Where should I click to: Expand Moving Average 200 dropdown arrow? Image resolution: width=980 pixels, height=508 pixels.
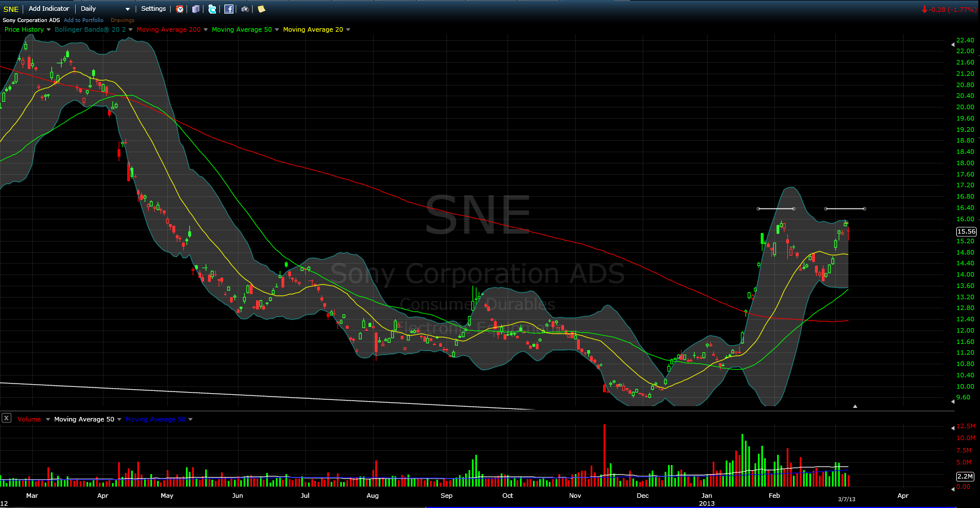coord(206,30)
